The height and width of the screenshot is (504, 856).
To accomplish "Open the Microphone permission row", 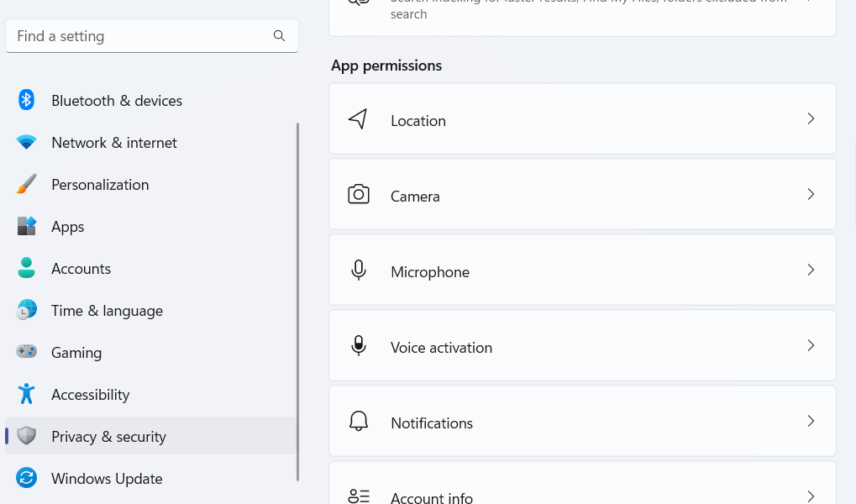I will (582, 270).
